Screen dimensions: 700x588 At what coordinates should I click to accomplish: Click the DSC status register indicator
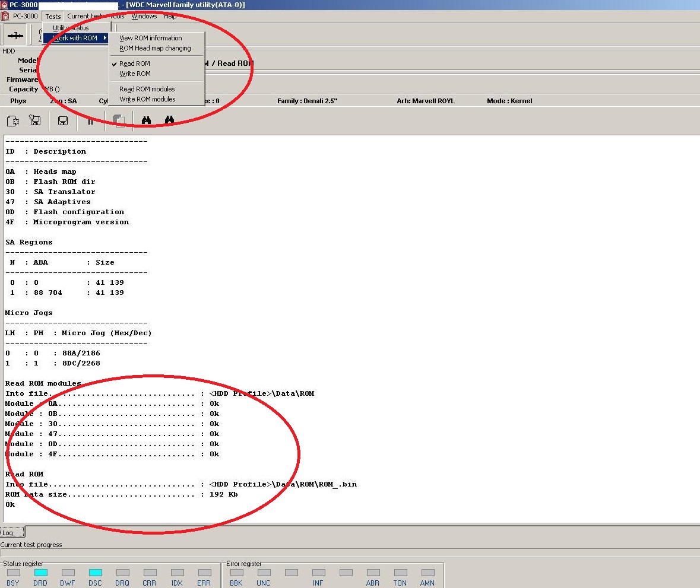pyautogui.click(x=95, y=573)
